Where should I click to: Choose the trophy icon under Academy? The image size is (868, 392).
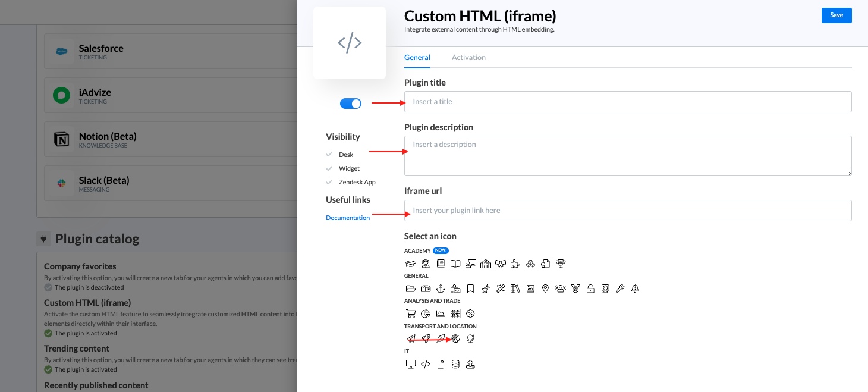coord(560,264)
